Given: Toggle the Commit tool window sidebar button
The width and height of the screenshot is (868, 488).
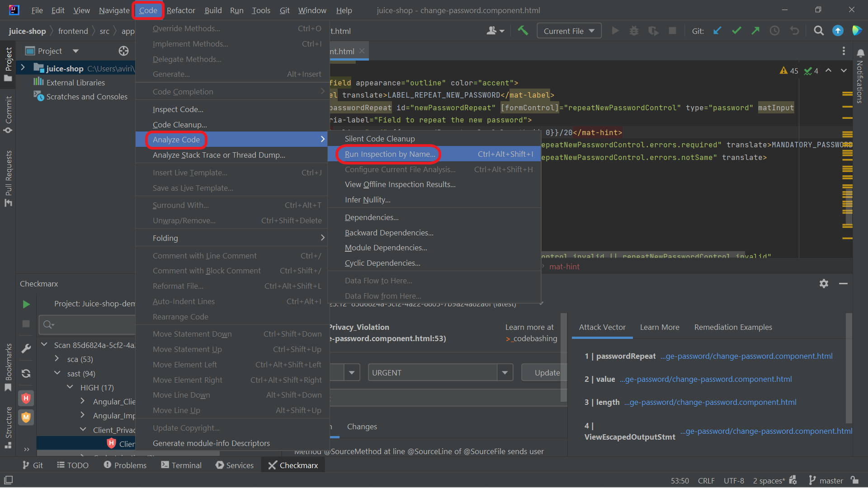Looking at the screenshot, I should point(8,114).
